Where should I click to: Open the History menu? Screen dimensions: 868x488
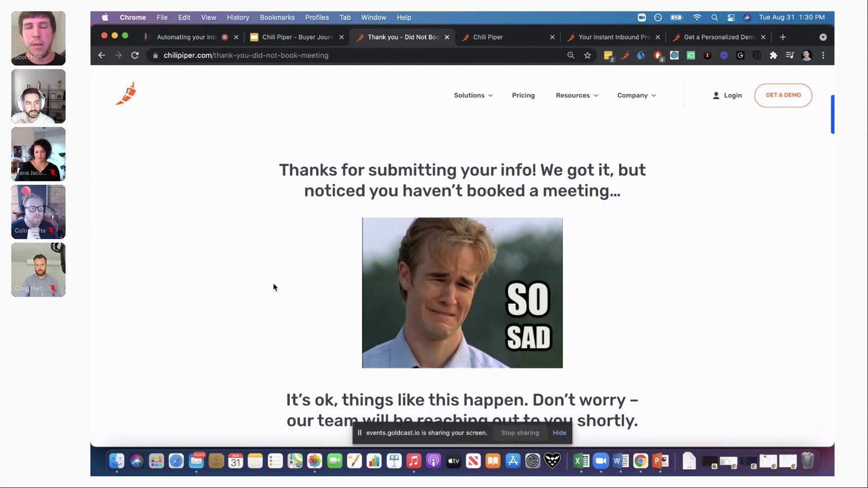click(x=237, y=18)
